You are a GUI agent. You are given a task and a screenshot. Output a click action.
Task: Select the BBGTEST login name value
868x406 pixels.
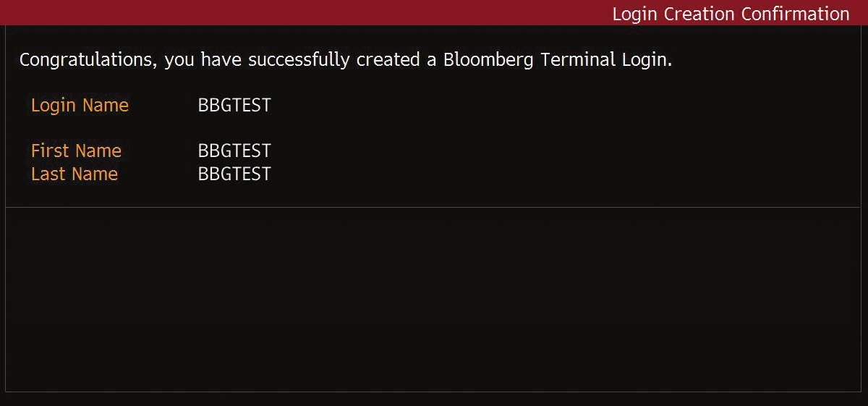(234, 105)
